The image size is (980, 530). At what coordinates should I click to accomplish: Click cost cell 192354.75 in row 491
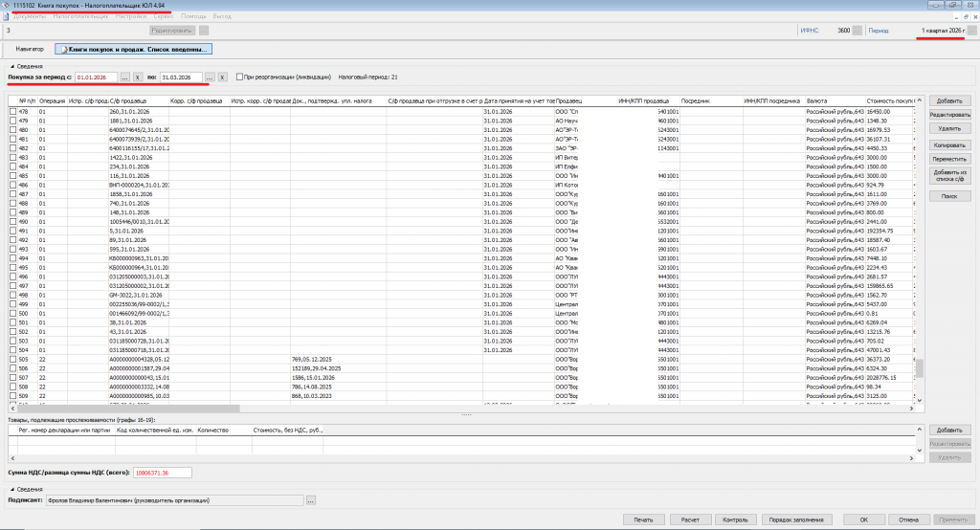click(x=888, y=231)
